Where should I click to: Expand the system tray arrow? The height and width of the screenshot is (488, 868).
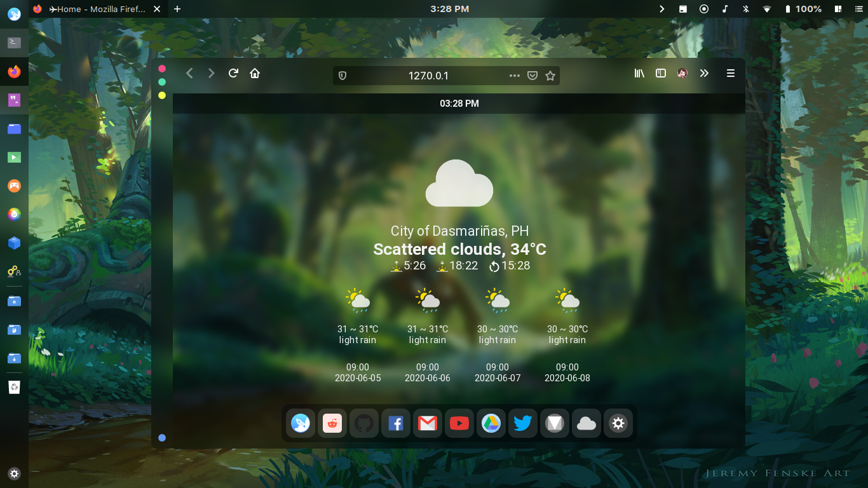coord(661,9)
